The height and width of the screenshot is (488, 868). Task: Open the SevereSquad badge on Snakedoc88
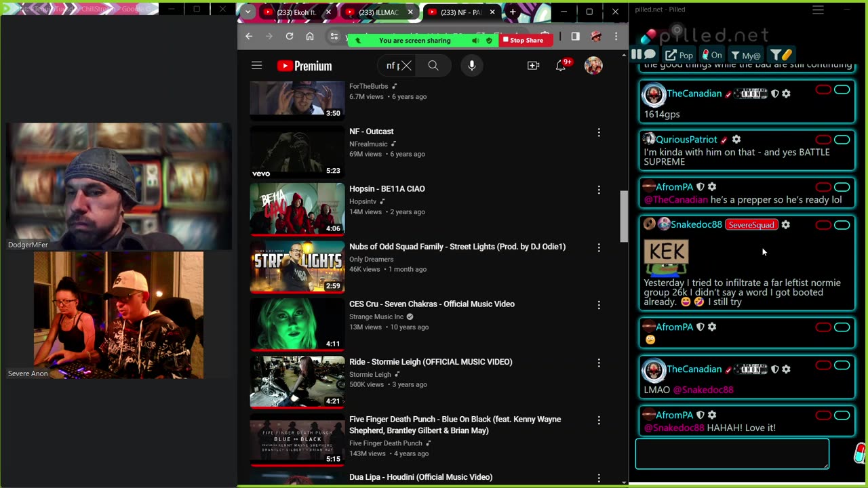(x=751, y=224)
